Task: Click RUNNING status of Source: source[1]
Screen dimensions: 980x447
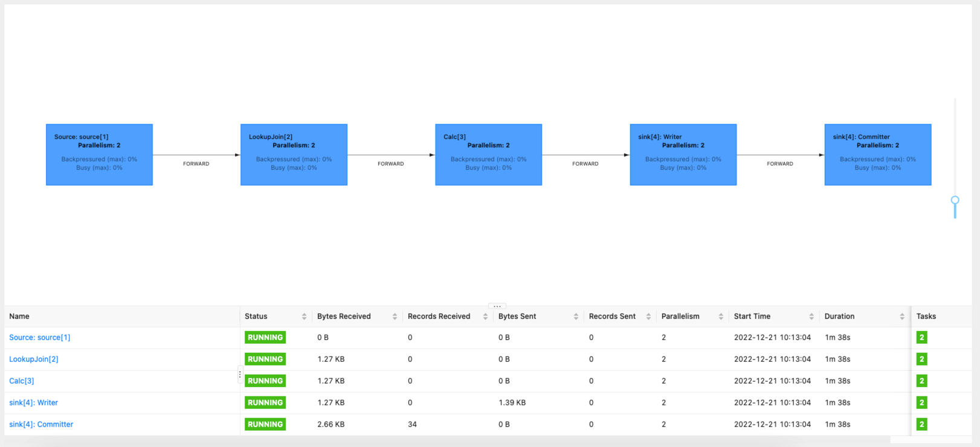Action: click(265, 338)
